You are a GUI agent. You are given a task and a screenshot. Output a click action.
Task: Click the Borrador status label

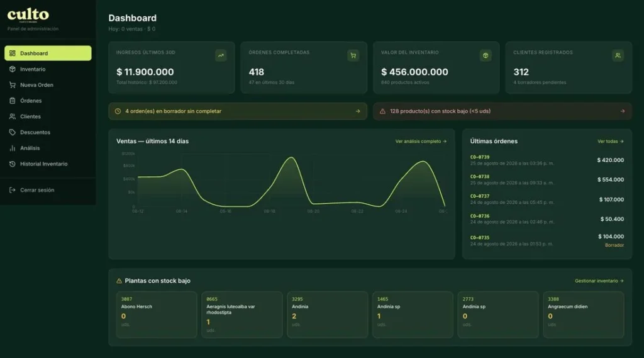click(614, 245)
